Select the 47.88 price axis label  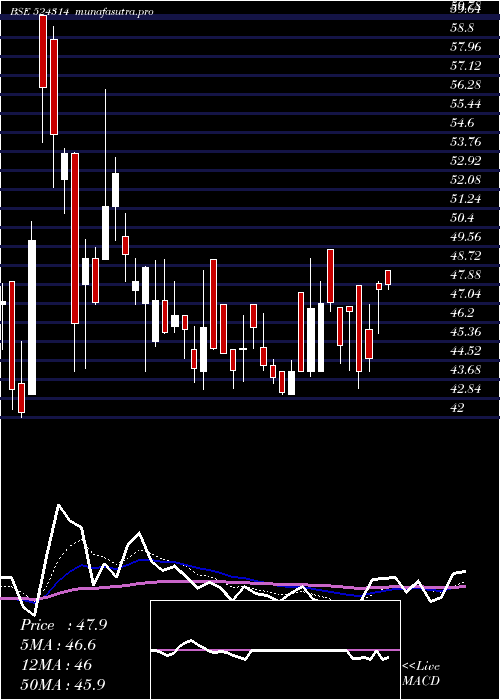[x=466, y=275]
